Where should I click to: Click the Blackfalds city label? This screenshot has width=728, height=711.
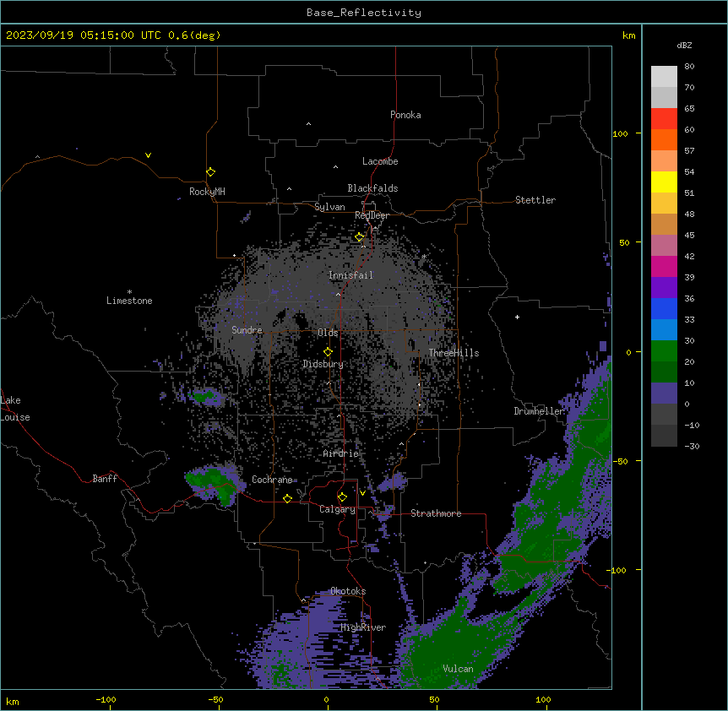click(372, 188)
